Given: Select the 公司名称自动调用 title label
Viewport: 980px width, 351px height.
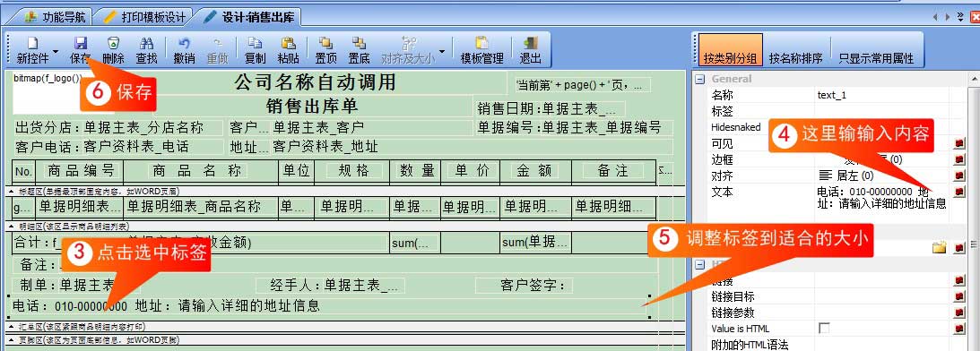Looking at the screenshot, I should pos(315,82).
